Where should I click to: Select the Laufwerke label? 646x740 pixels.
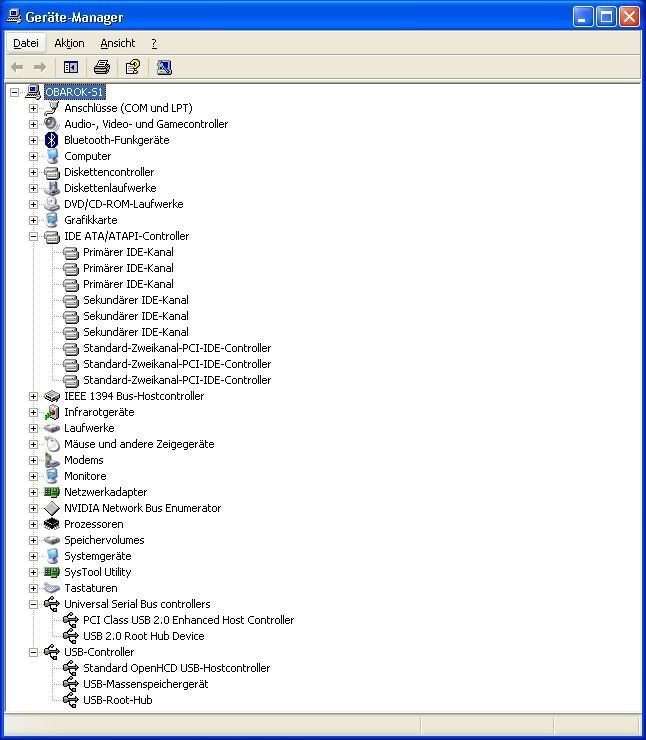coord(89,428)
